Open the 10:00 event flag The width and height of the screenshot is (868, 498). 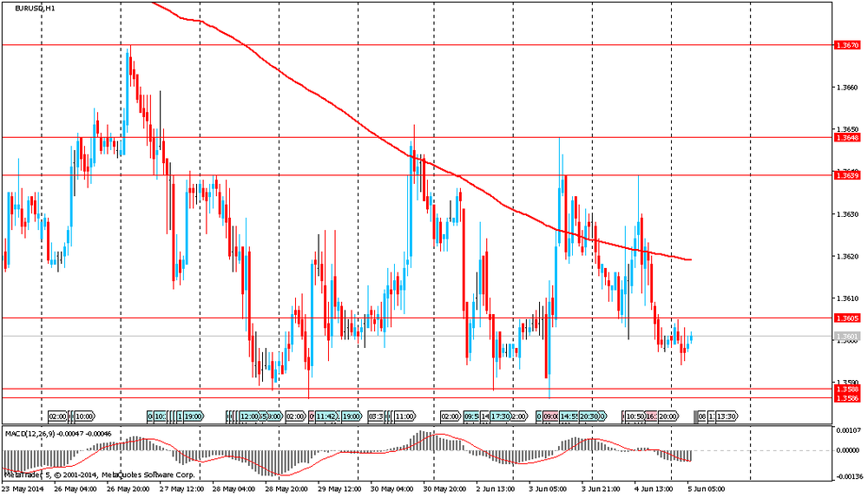coord(85,416)
